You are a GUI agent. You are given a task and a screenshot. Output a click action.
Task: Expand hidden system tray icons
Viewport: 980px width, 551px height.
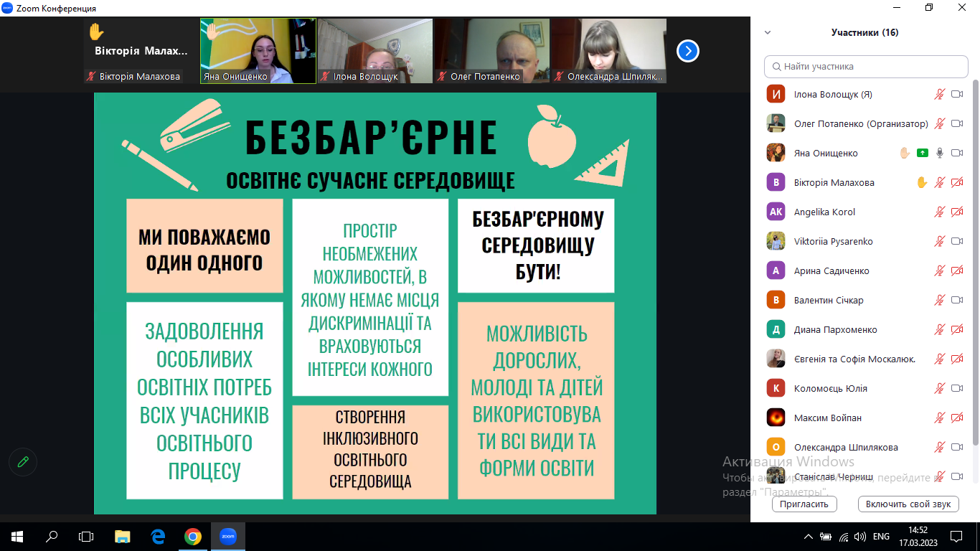click(x=809, y=536)
